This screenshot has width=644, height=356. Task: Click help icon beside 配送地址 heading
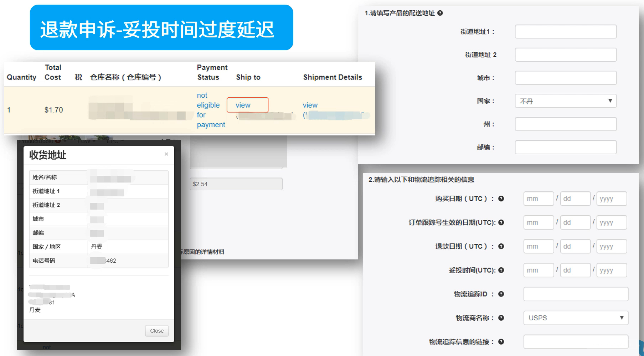(440, 13)
